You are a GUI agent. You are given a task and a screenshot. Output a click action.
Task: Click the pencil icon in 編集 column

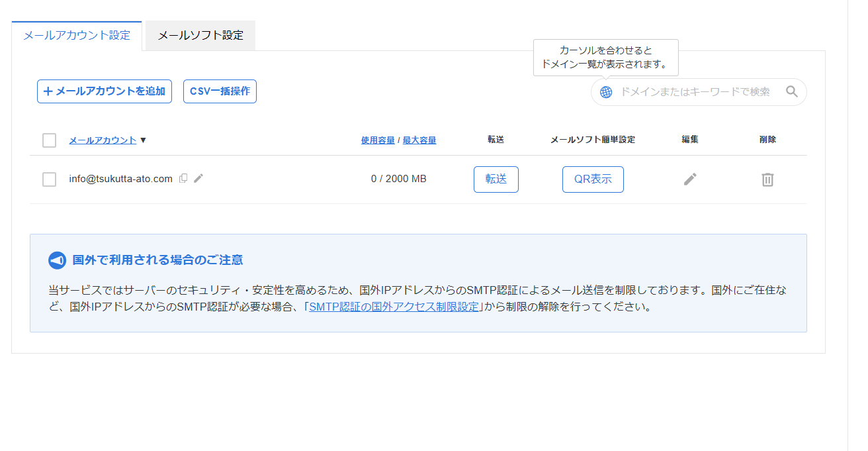690,179
